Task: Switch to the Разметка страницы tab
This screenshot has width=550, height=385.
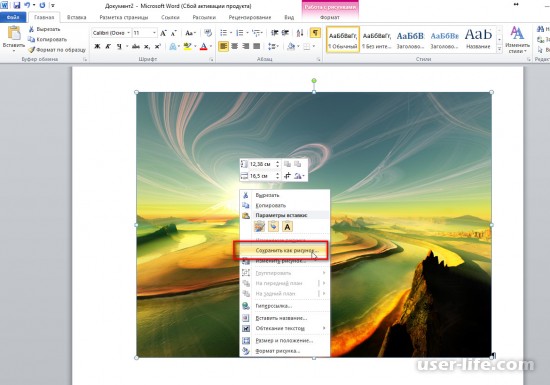Action: [124, 17]
